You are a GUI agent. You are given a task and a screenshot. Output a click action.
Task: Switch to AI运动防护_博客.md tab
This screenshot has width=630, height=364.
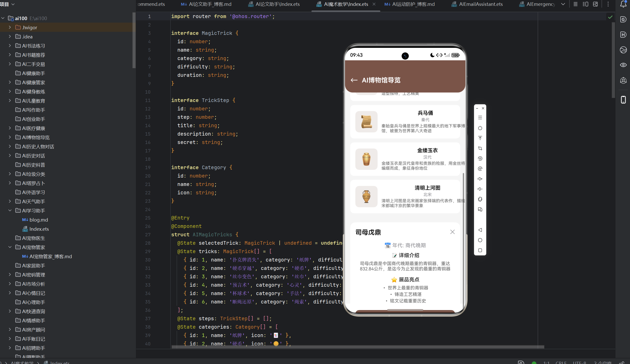coord(409,4)
